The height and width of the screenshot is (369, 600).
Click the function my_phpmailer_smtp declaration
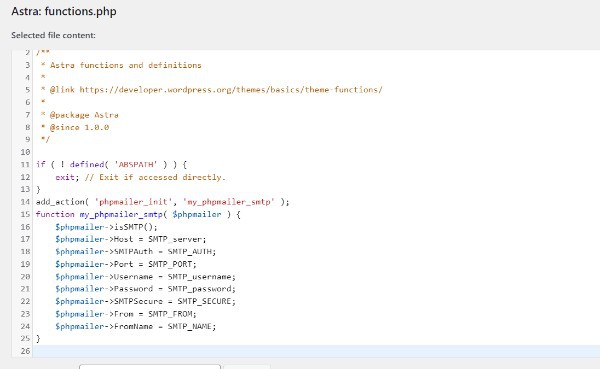tap(138, 214)
